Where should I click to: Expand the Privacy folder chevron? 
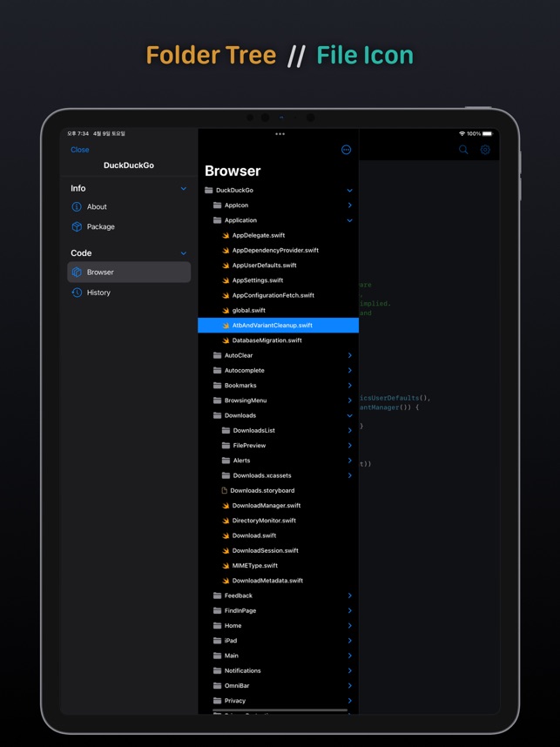click(350, 700)
